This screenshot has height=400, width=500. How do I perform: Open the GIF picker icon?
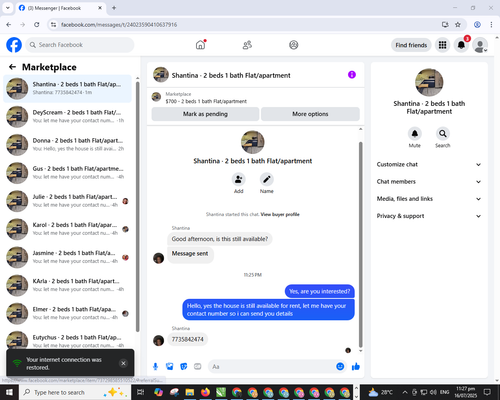click(198, 367)
